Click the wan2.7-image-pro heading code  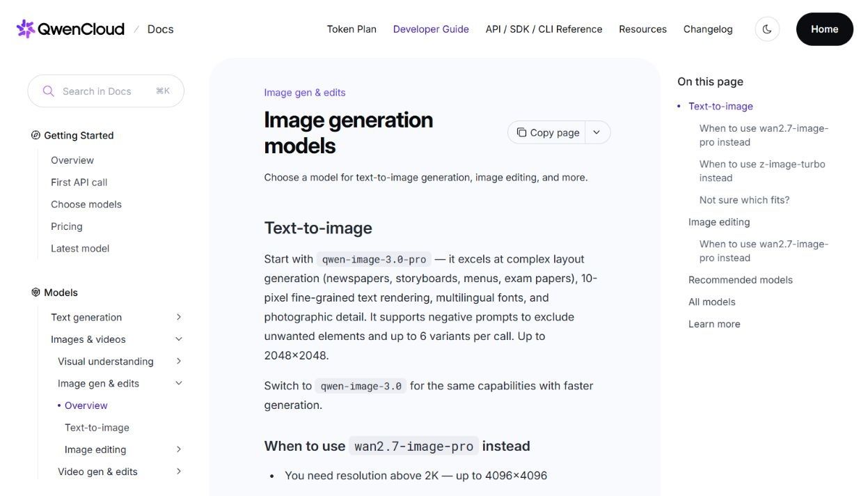click(x=413, y=446)
